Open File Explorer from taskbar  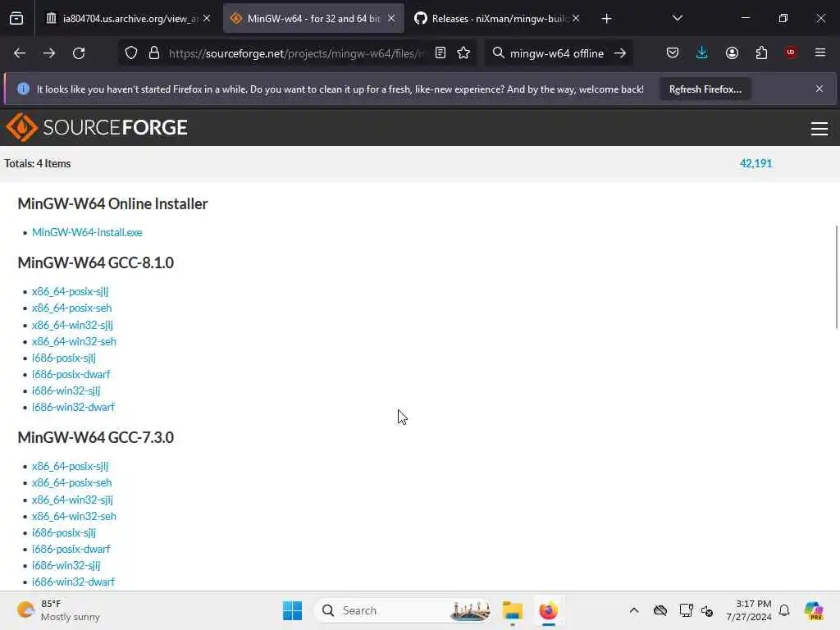coord(512,610)
